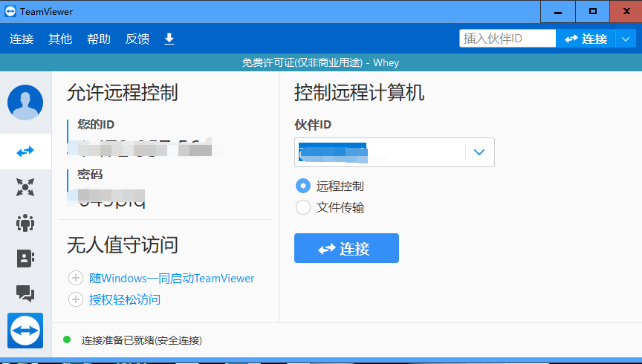Minimize the TeamViewer window
642x364 pixels.
tap(557, 11)
